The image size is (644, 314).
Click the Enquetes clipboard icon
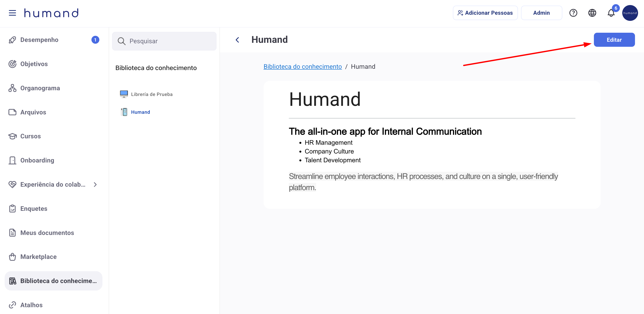tap(12, 209)
